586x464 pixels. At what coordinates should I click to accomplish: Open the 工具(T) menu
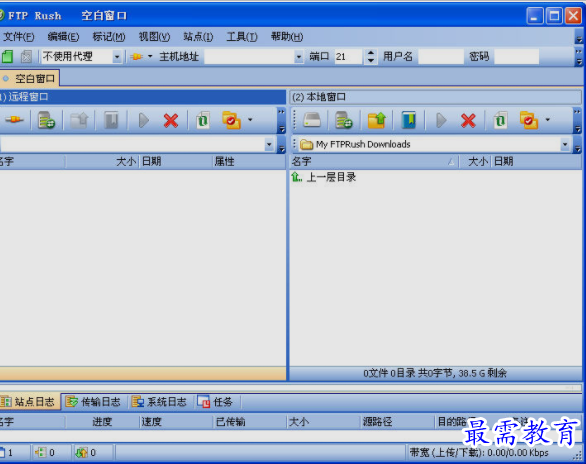tap(242, 37)
